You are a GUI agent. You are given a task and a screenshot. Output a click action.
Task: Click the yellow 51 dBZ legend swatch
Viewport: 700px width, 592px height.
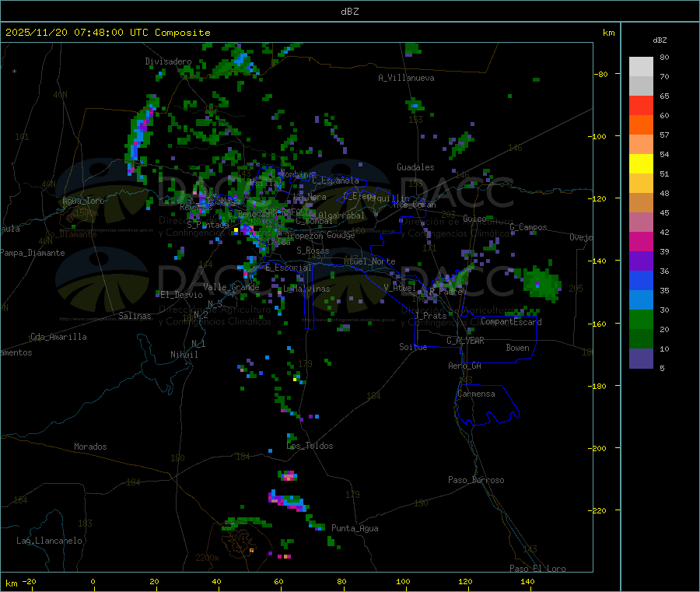(x=641, y=164)
